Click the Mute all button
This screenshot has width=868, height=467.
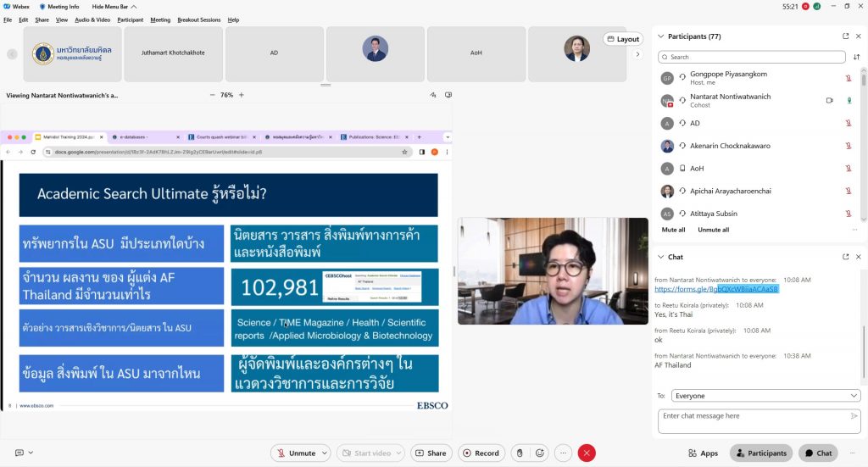click(x=673, y=230)
